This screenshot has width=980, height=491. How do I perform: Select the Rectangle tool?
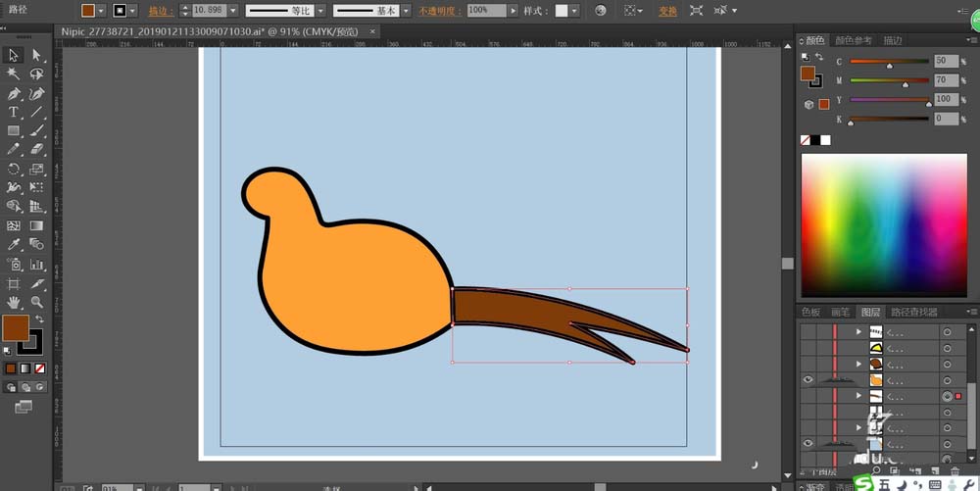14,131
